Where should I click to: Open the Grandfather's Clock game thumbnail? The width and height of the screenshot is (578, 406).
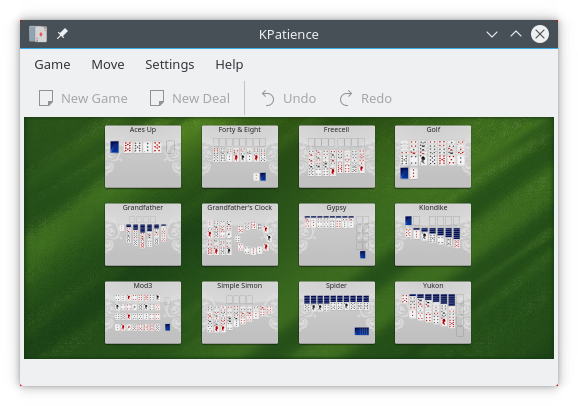(240, 235)
